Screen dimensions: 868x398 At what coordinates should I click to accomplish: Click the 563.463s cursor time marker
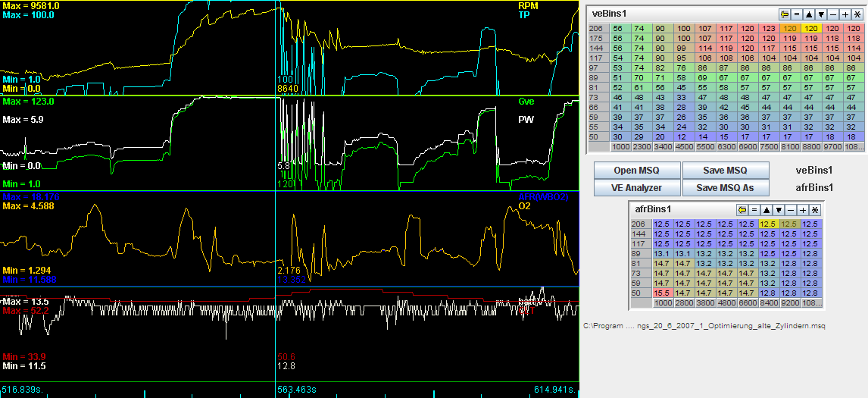[297, 390]
